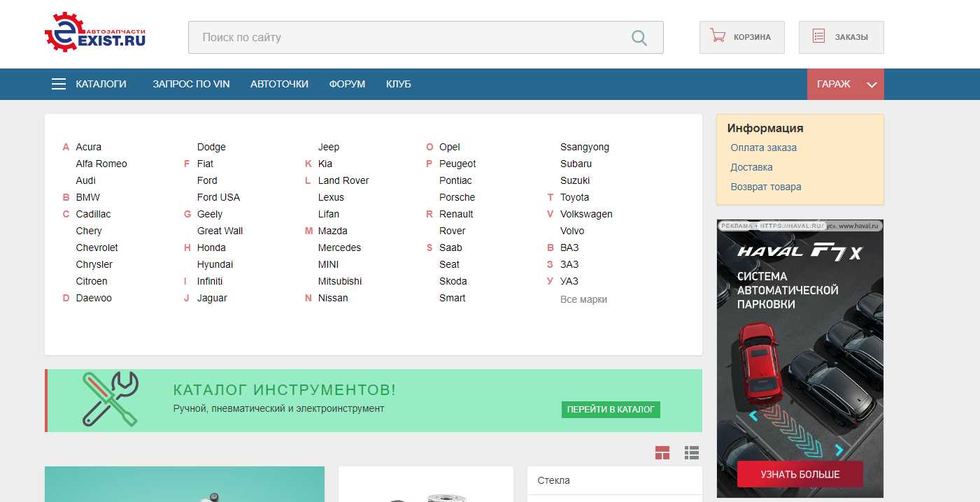Screen dimensions: 980x502
Task: Select Porsche brand
Action: (x=457, y=197)
